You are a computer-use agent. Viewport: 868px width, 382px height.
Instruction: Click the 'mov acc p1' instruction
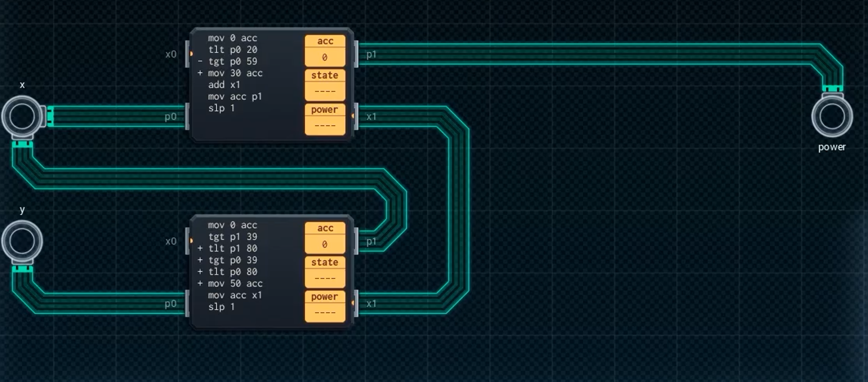[235, 96]
